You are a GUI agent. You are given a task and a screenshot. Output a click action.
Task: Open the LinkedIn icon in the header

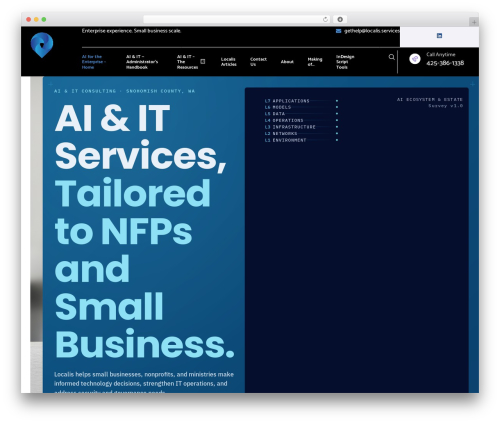point(439,36)
